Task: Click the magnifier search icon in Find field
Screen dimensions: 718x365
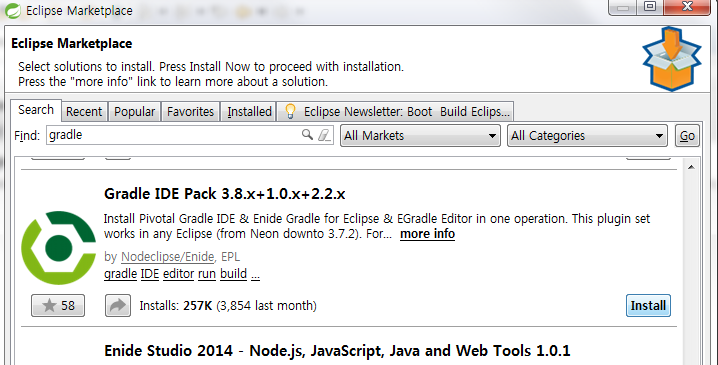Action: (x=307, y=135)
